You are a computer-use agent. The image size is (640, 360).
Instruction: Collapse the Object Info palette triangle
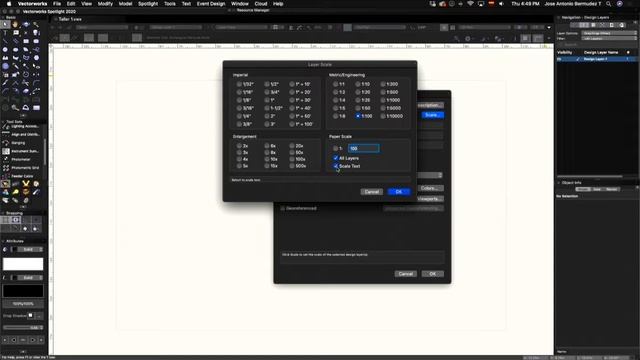[x=559, y=183]
